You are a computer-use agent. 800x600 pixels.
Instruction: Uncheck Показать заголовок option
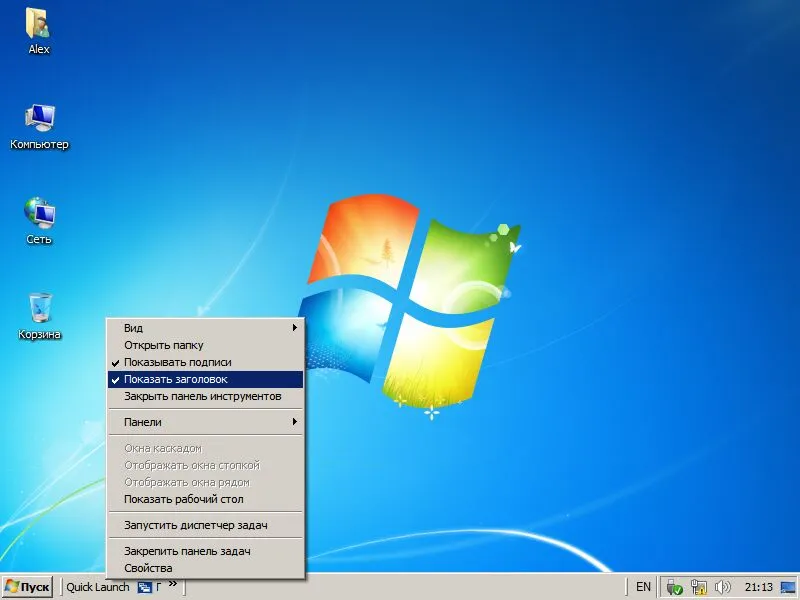click(206, 379)
